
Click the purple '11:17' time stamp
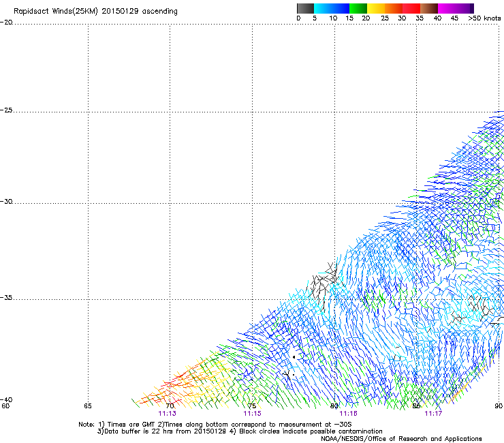click(433, 414)
